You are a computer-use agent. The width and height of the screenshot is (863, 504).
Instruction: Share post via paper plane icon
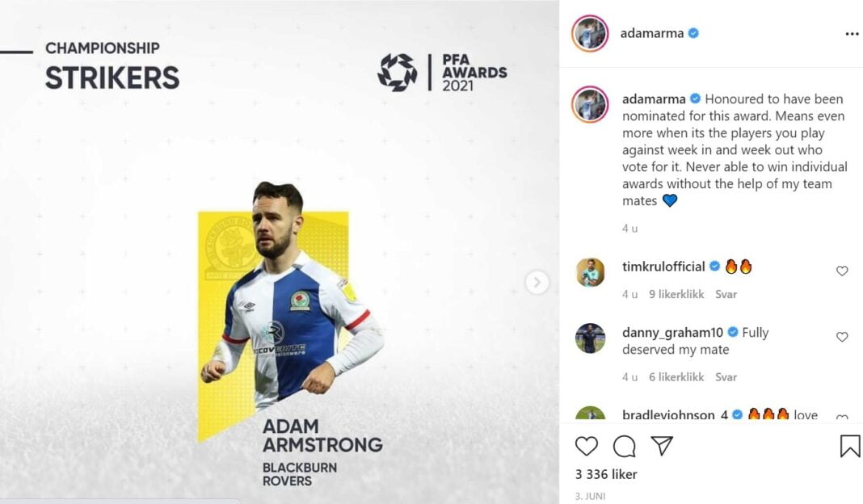click(662, 446)
